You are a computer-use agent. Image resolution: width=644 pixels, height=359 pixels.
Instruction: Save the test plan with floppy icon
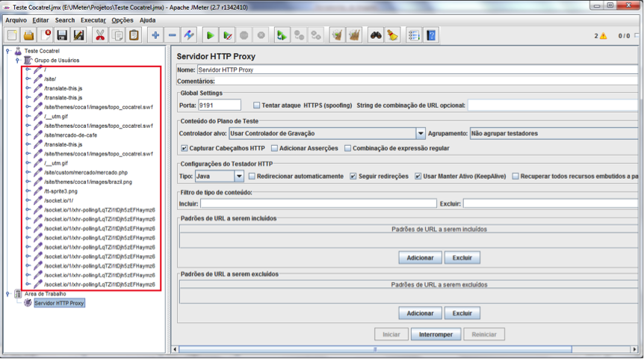coord(62,35)
